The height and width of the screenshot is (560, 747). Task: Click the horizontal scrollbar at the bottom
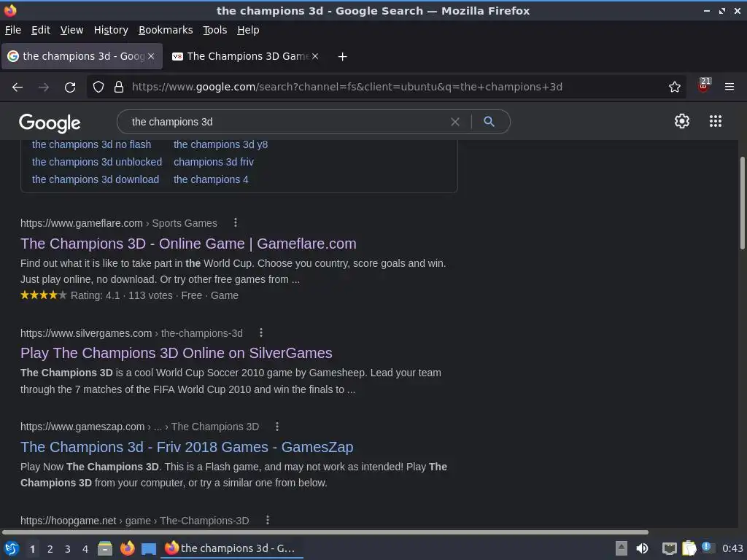325,532
